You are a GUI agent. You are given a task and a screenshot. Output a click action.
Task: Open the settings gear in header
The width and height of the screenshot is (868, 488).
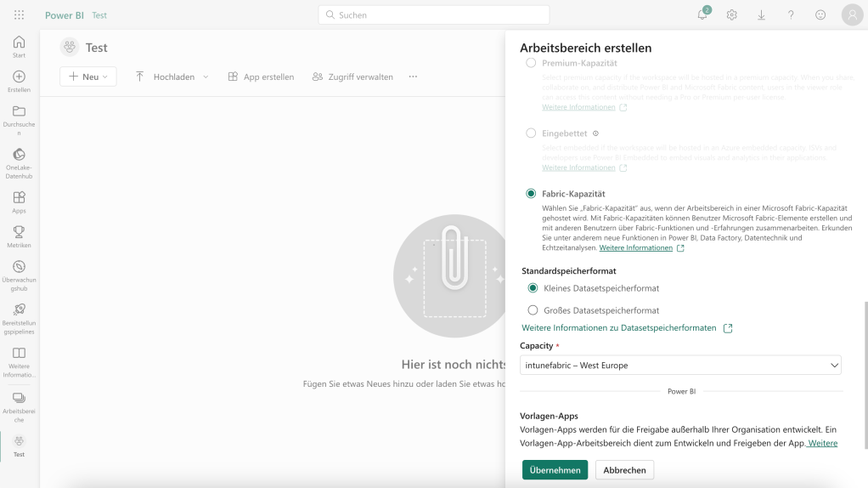click(x=731, y=15)
